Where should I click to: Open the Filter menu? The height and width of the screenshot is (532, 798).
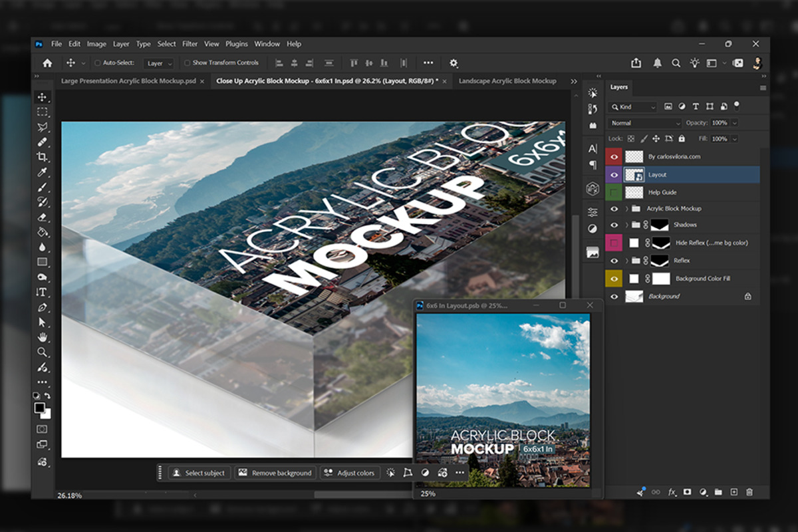190,44
